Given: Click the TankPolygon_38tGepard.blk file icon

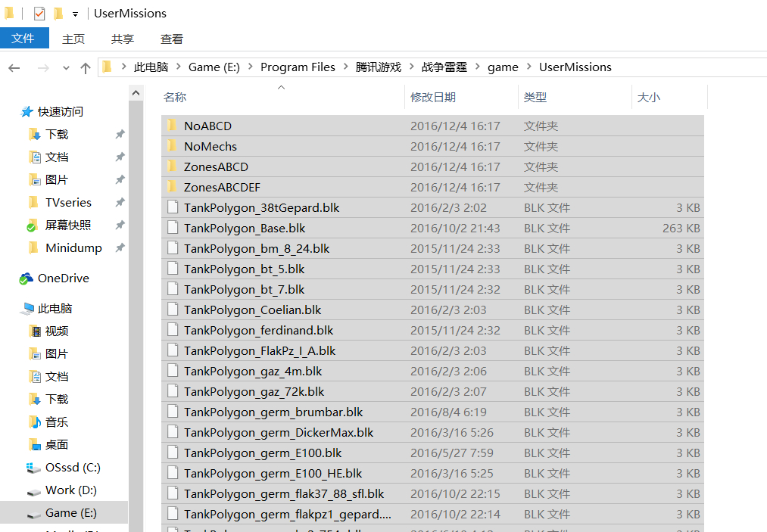Looking at the screenshot, I should pos(172,207).
